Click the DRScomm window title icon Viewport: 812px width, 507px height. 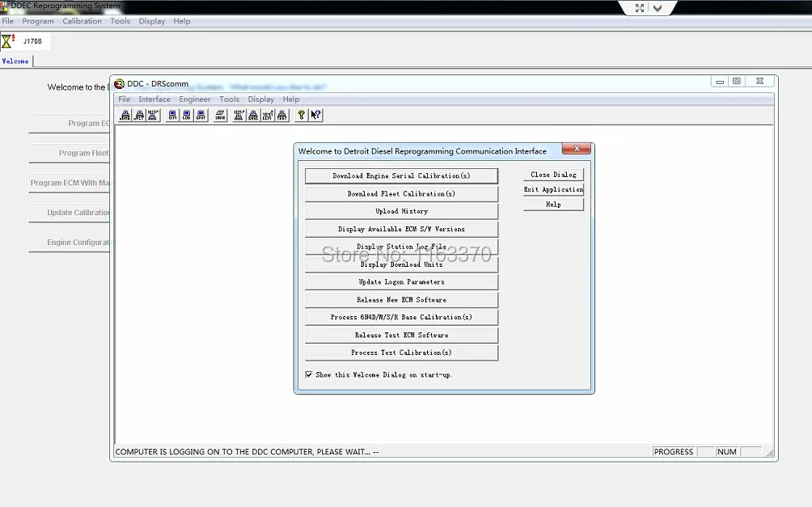[119, 83]
